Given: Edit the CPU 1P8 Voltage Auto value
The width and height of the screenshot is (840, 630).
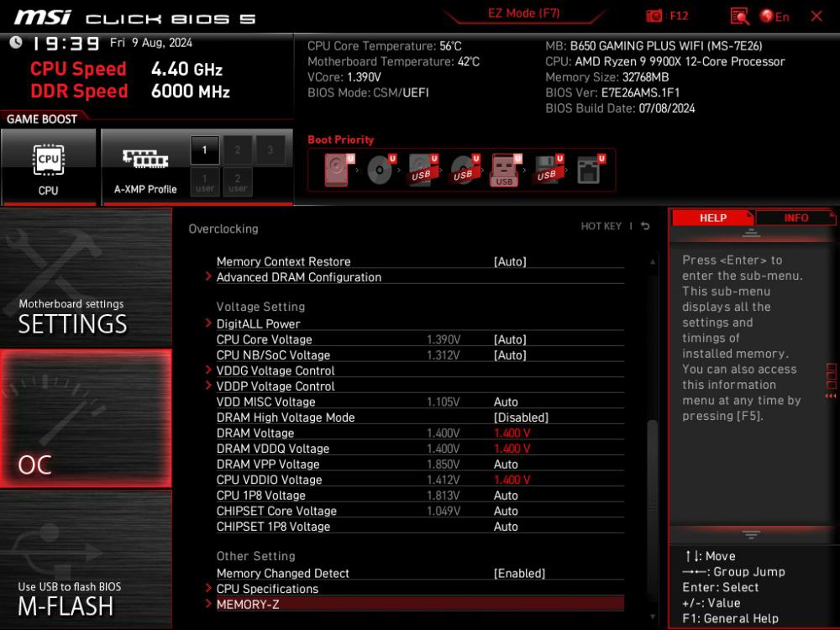Looking at the screenshot, I should pyautogui.click(x=506, y=495).
